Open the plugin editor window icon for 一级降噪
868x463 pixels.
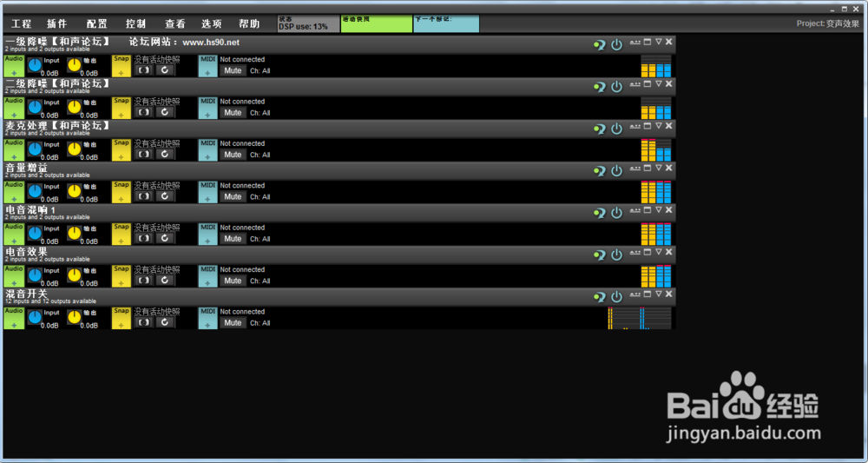coord(648,42)
